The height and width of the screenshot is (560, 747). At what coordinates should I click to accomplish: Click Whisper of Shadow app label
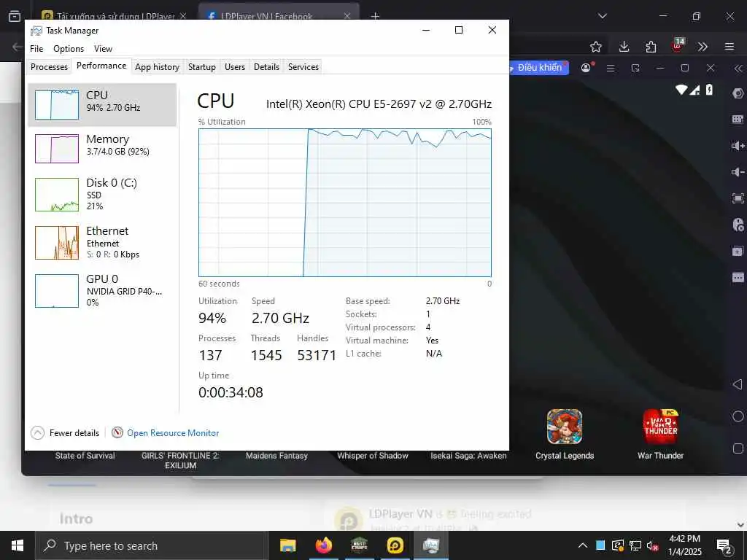click(373, 456)
